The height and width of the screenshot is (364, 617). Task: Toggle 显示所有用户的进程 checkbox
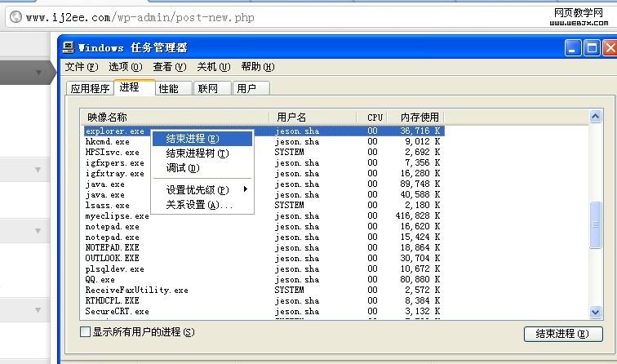tap(85, 332)
